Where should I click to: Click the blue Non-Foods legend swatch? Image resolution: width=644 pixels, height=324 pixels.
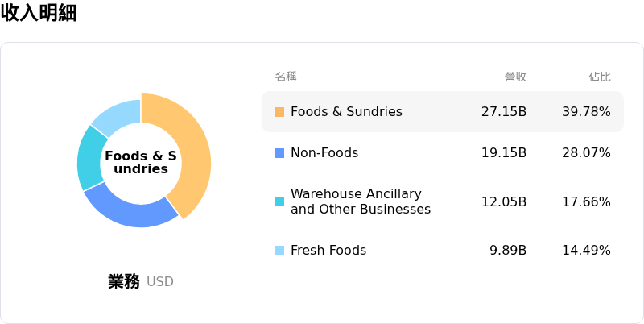point(279,153)
